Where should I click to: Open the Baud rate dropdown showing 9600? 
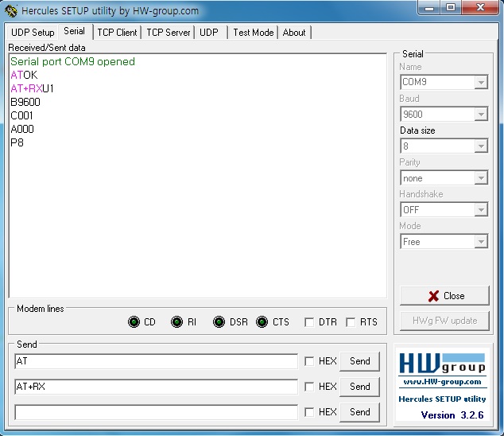(481, 115)
